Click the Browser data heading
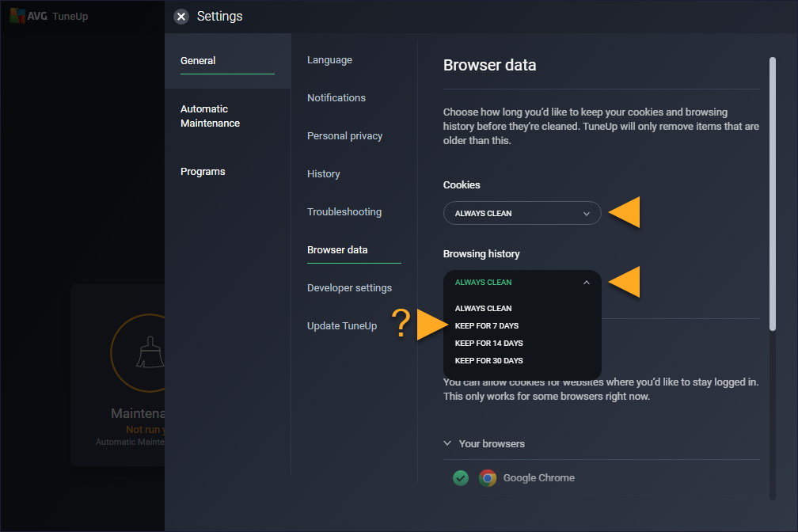This screenshot has width=798, height=532. [489, 65]
